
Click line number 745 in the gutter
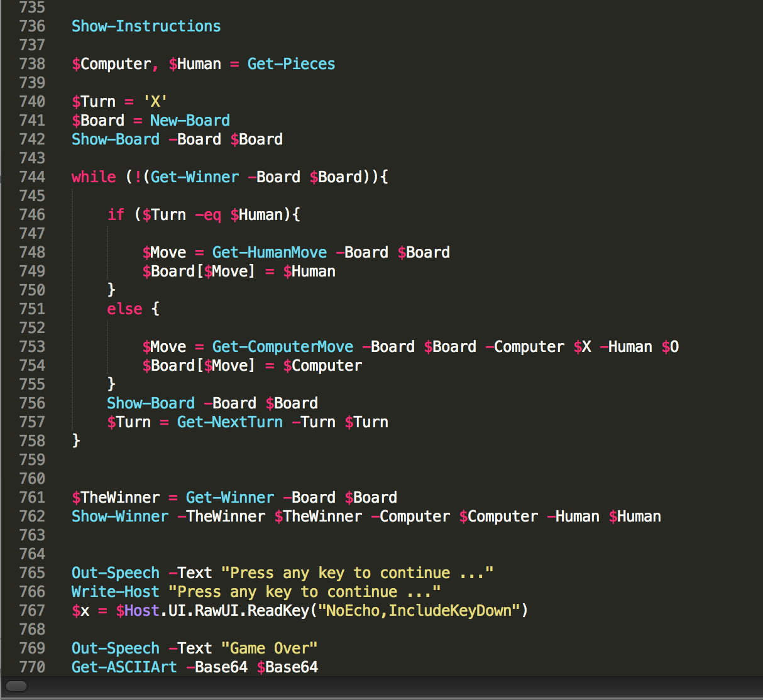pos(32,196)
